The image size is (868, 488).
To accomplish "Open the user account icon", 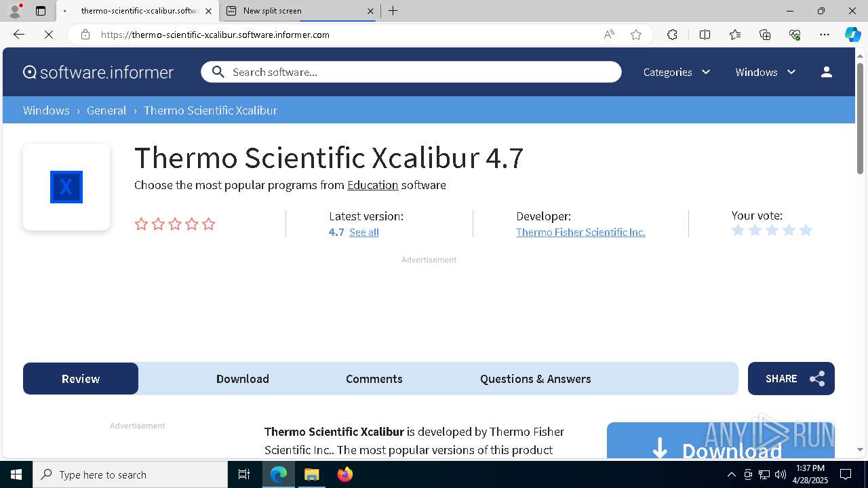I will 826,72.
